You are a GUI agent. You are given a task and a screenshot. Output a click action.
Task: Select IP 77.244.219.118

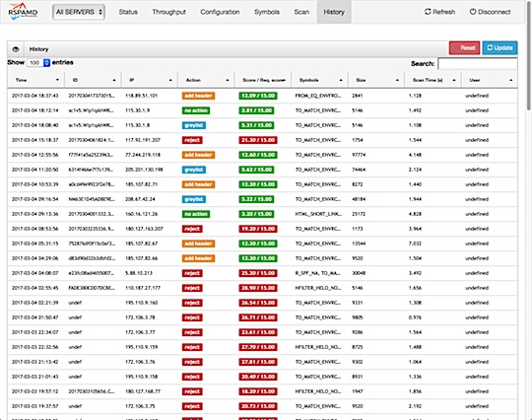(x=143, y=155)
